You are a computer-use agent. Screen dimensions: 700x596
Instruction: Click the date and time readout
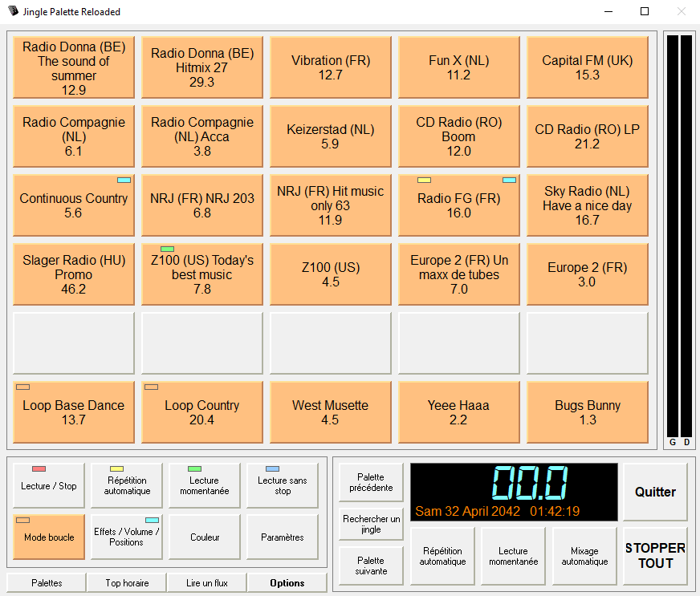pyautogui.click(x=498, y=511)
